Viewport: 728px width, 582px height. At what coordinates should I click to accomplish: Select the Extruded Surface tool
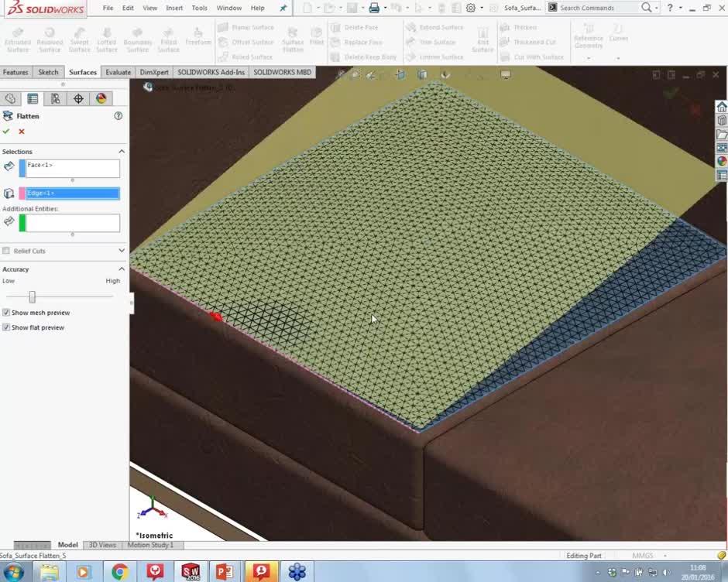[19, 37]
